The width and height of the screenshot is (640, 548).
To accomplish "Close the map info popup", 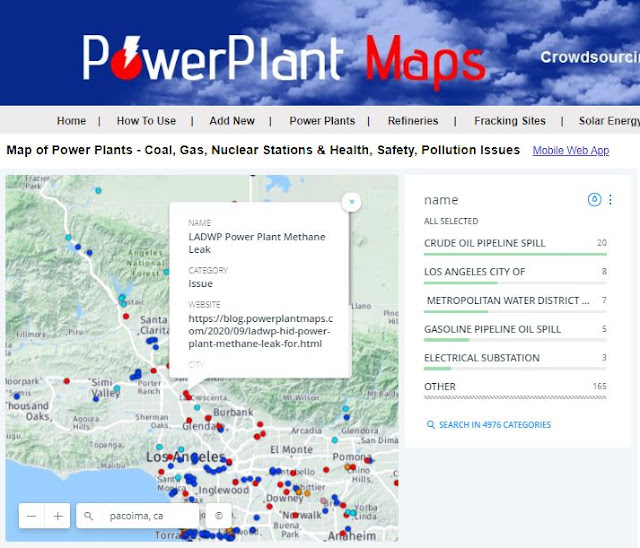I will click(x=351, y=202).
